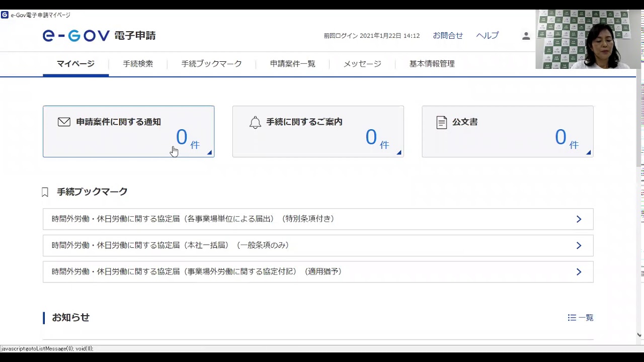
Task: Click the お知らせ section heading
Action: point(71,318)
